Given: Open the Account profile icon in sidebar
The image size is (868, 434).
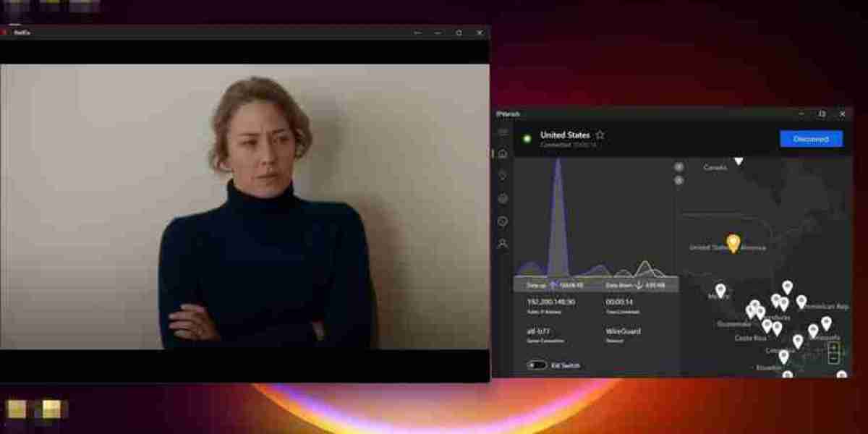Looking at the screenshot, I should tap(503, 244).
